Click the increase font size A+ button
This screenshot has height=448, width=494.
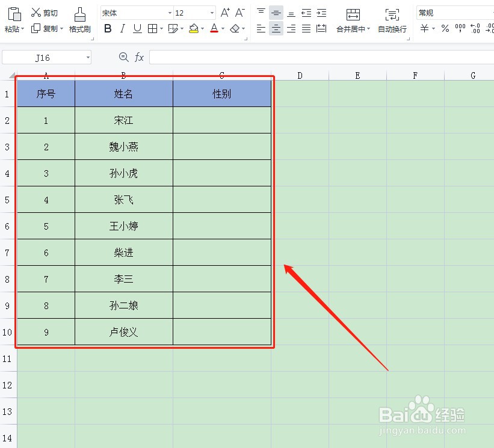coord(225,12)
